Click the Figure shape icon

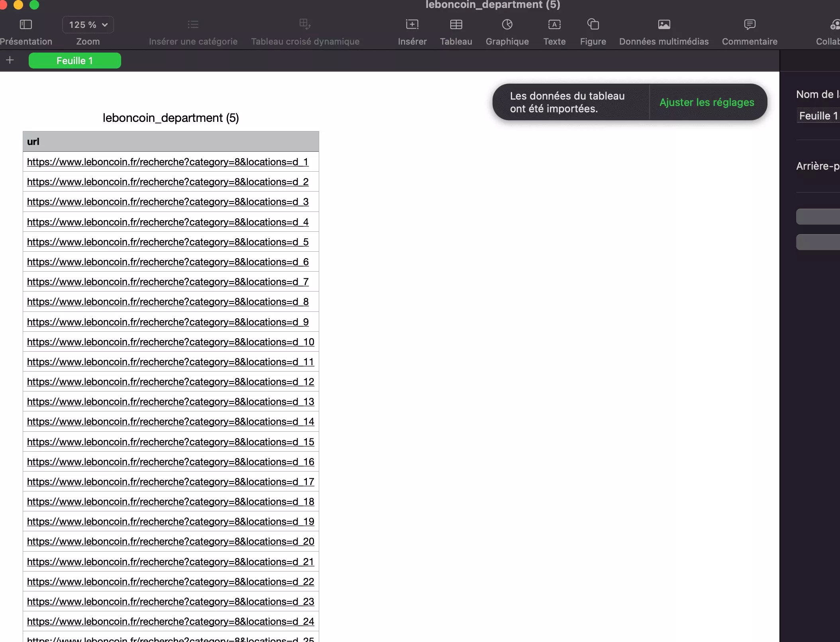point(593,25)
